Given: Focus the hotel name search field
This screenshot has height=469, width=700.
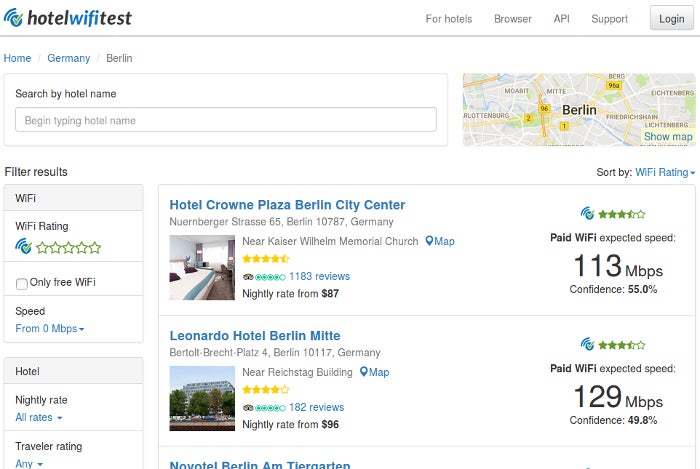Looking at the screenshot, I should click(226, 120).
